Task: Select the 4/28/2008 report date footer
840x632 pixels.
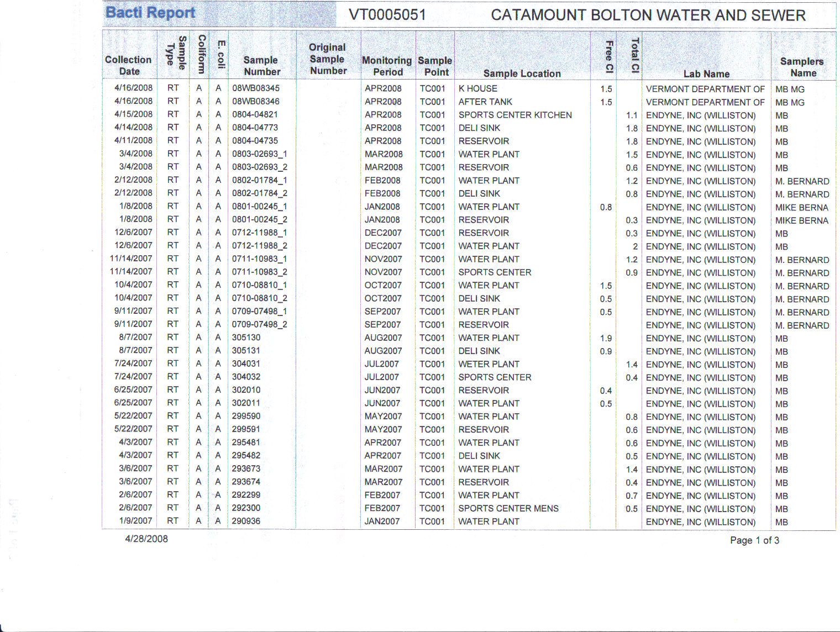Action: tap(146, 539)
